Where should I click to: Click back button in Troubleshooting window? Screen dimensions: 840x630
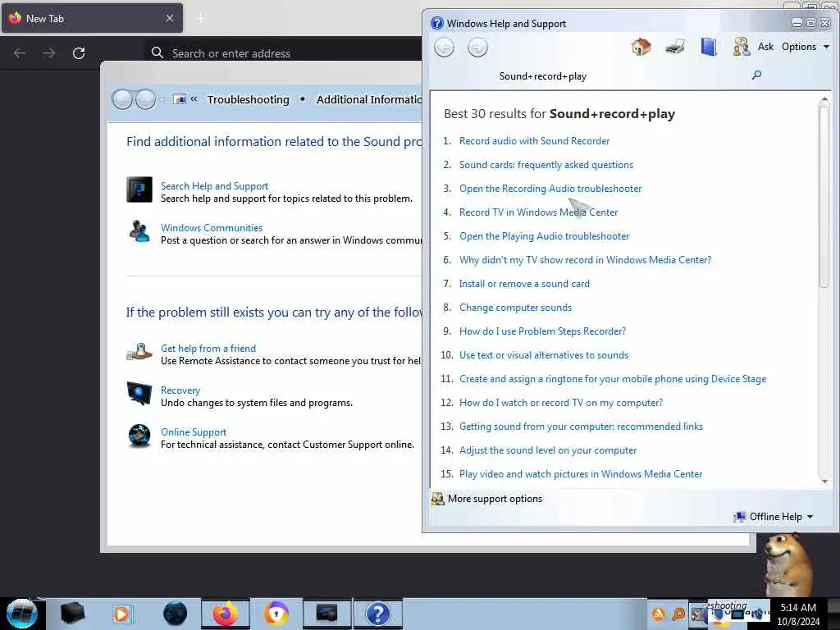(x=122, y=99)
